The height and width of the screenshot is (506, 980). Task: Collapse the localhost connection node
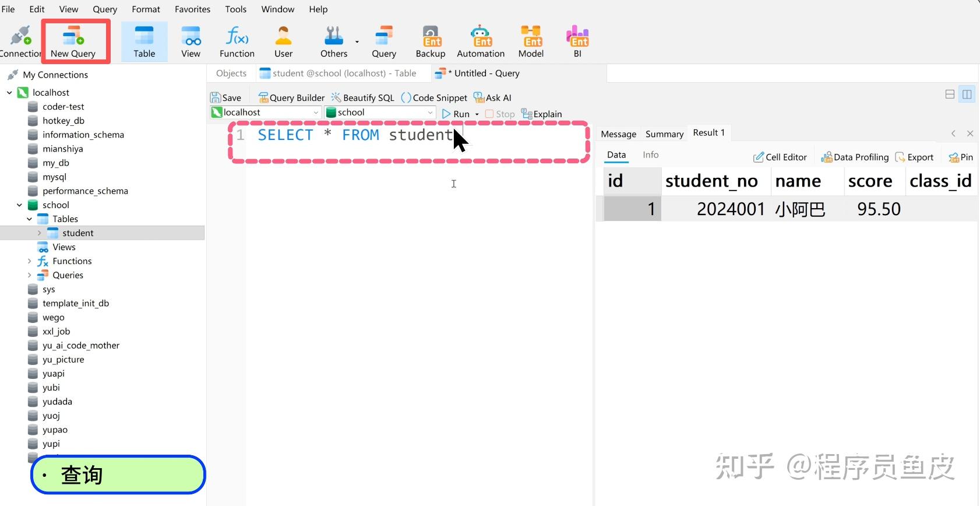(9, 93)
